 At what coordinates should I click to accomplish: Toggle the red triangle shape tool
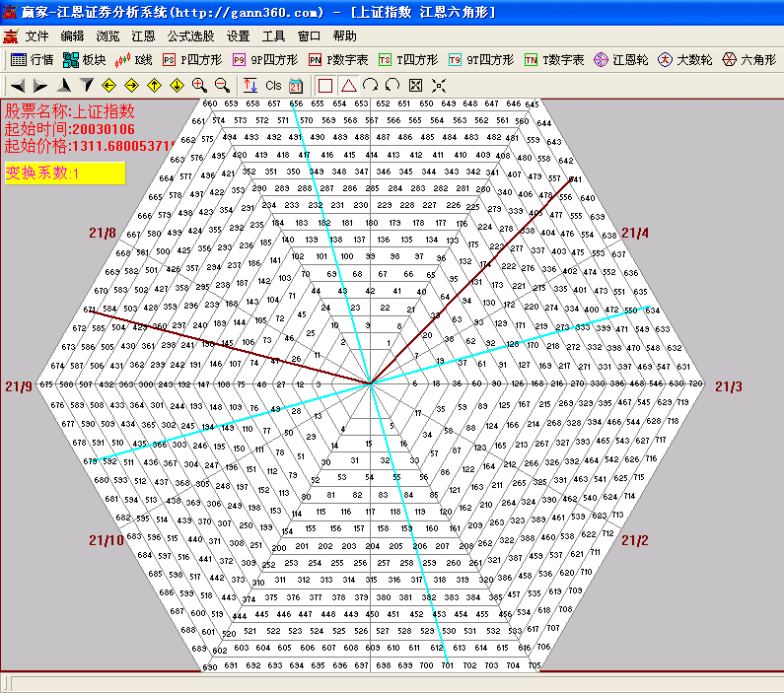click(348, 86)
